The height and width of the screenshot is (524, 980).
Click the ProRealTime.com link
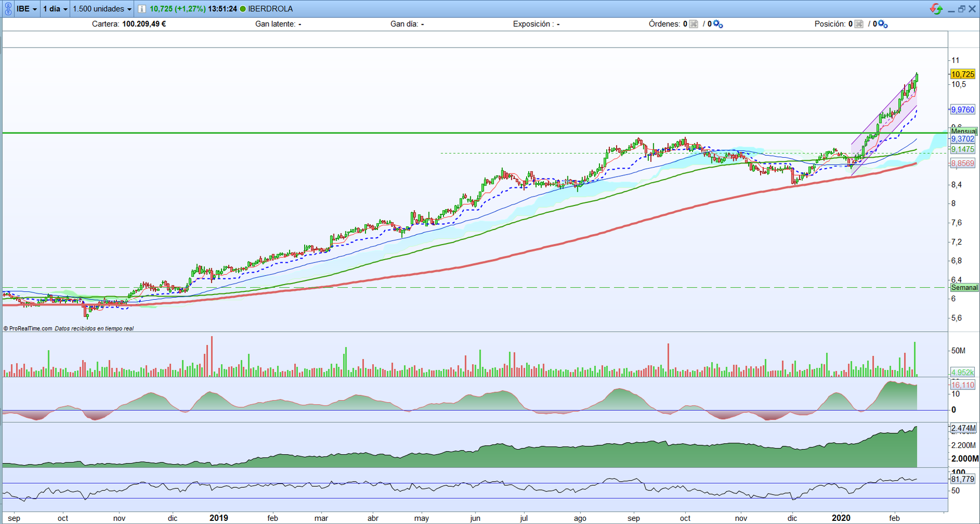click(30, 329)
